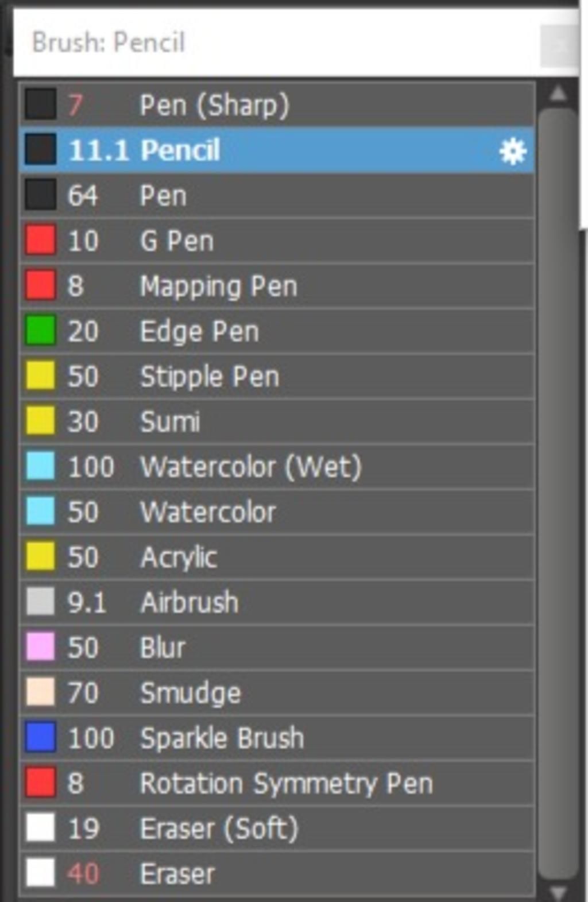Image resolution: width=588 pixels, height=902 pixels.
Task: Open settings gear for Pencil brush
Action: 512,151
